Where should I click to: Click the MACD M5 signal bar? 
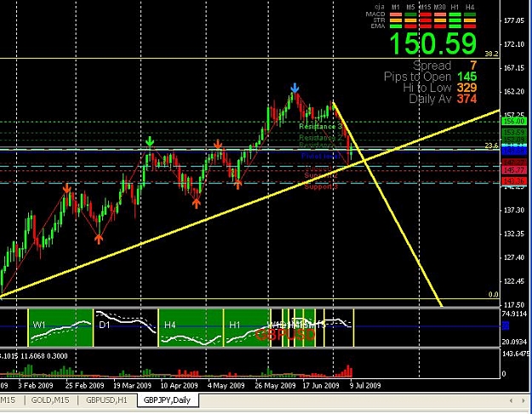[x=410, y=14]
